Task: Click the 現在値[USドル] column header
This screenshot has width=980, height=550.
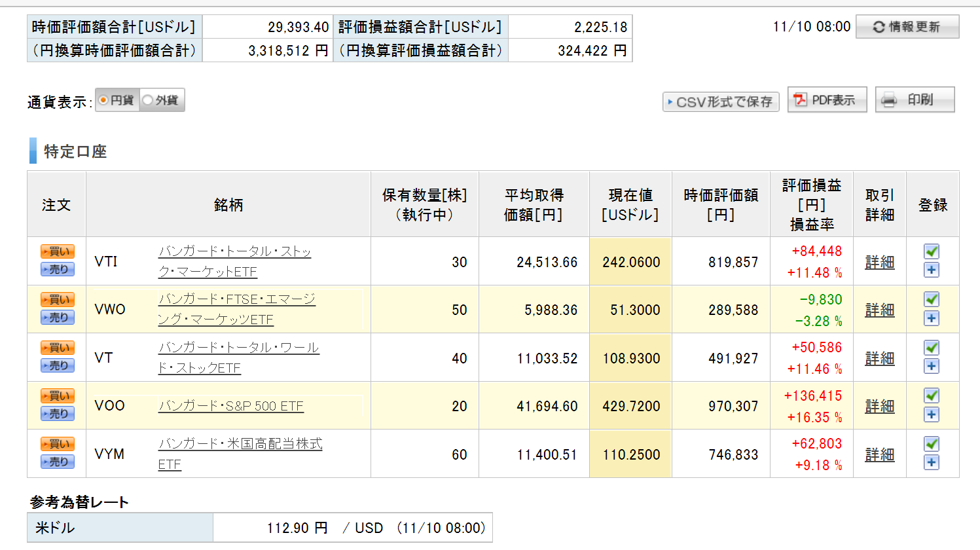Action: pos(630,205)
